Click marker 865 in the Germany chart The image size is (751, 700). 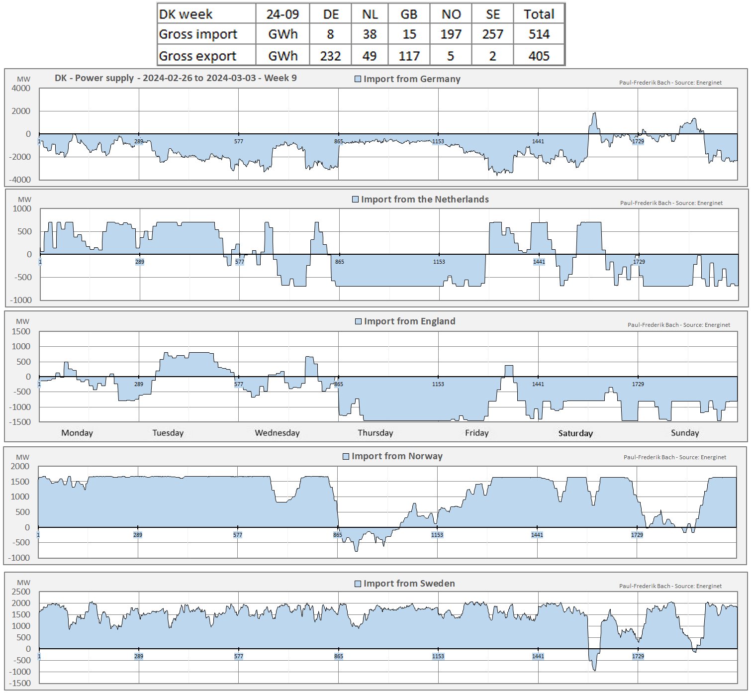(x=339, y=141)
